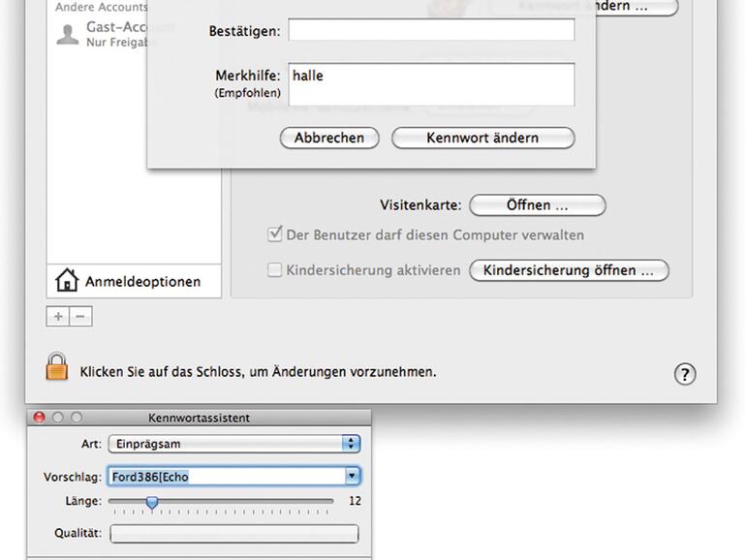Click the Gast-Account user silhouette icon
Screen dimensions: 746x560
(68, 35)
